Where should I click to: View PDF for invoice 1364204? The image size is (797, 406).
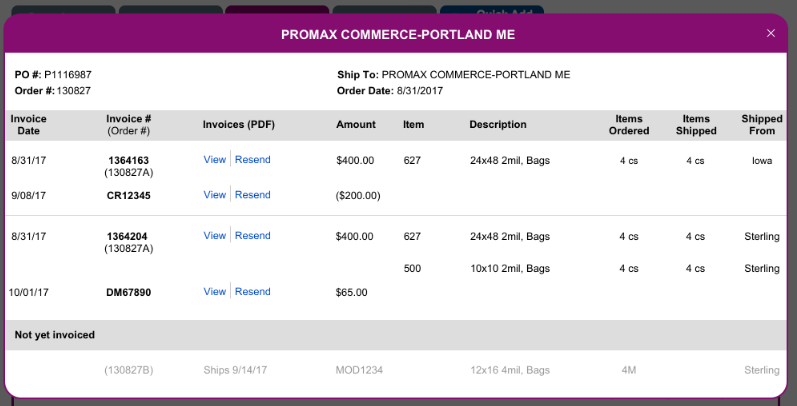pyautogui.click(x=214, y=236)
